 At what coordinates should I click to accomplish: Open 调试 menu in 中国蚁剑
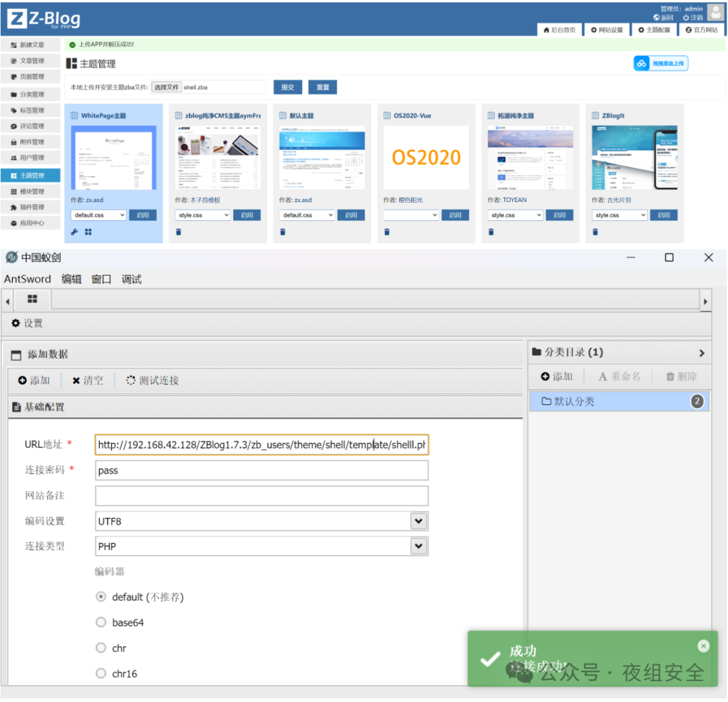tap(131, 280)
